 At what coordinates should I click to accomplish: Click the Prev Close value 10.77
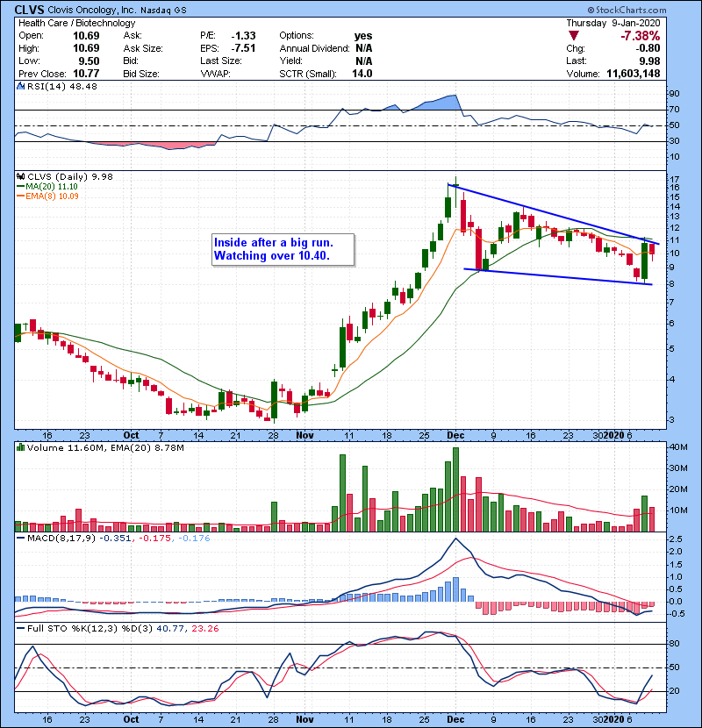point(86,74)
